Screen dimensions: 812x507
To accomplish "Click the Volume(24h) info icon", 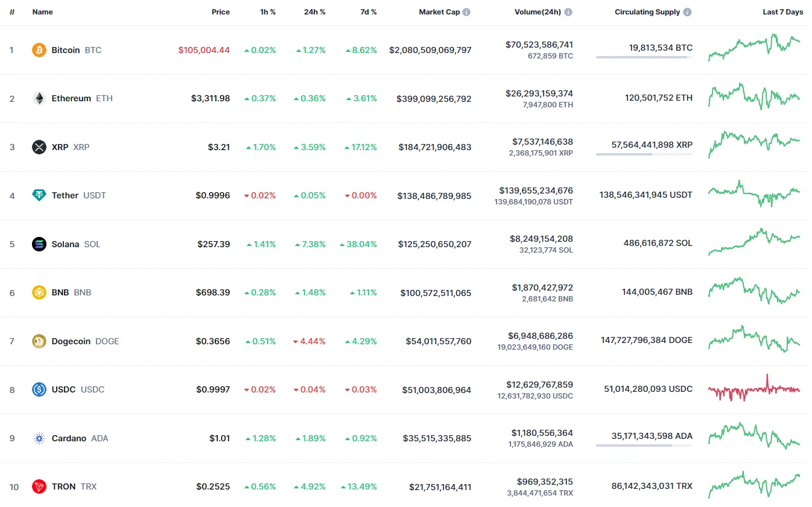I will coord(568,12).
